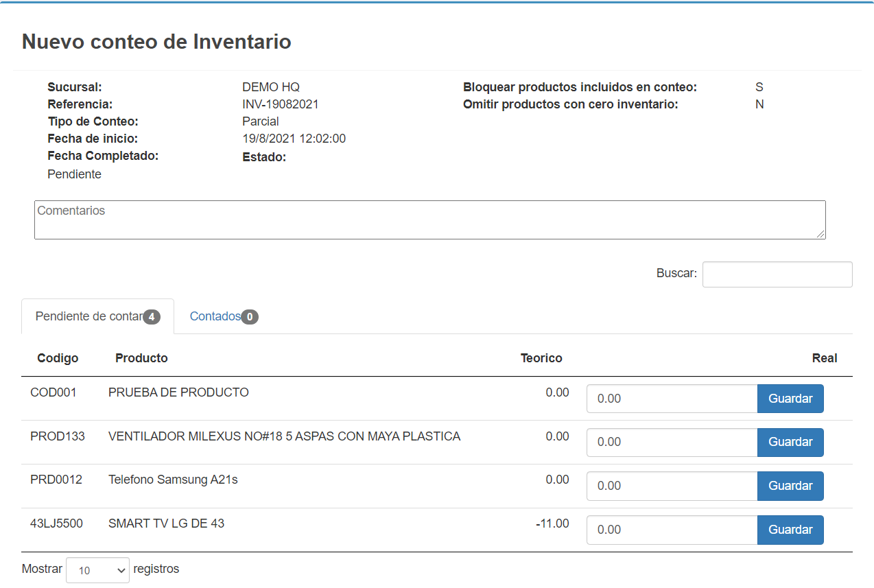The width and height of the screenshot is (874, 588).
Task: Click the product code 43LJ5500
Action: tap(56, 523)
